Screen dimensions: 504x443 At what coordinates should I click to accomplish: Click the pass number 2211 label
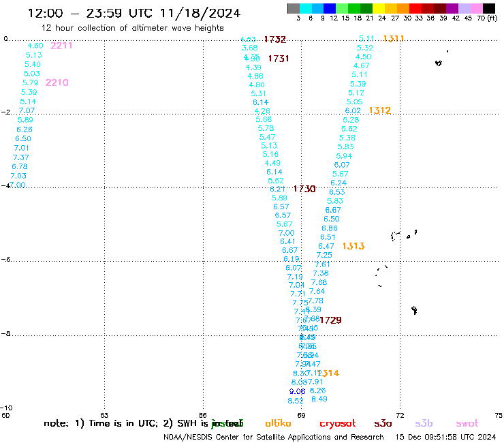point(61,46)
